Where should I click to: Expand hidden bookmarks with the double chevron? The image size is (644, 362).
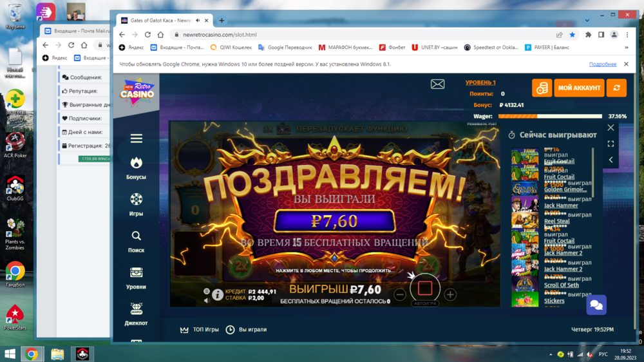[x=626, y=47]
